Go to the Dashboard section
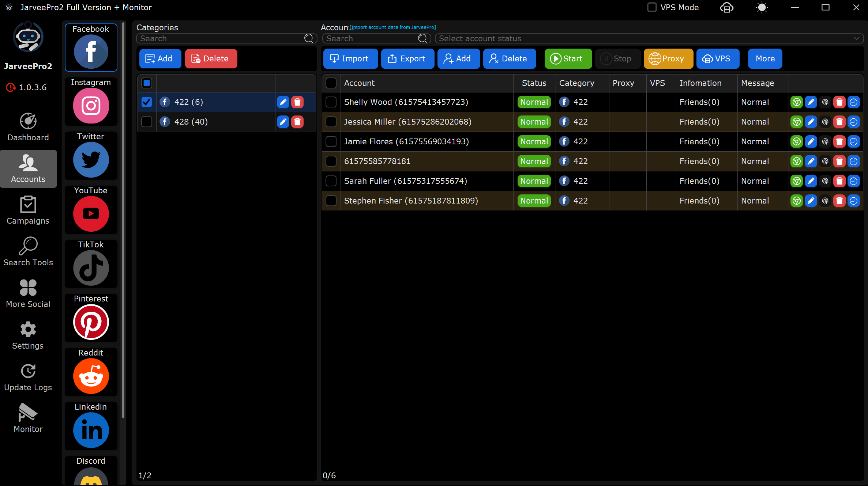 28,127
